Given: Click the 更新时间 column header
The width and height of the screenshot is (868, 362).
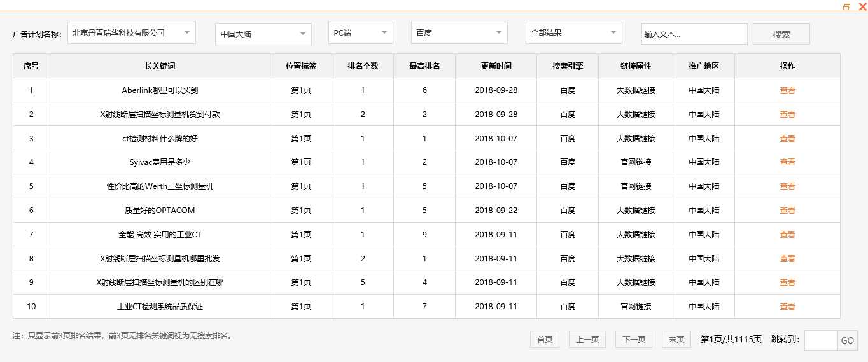Looking at the screenshot, I should [x=496, y=66].
